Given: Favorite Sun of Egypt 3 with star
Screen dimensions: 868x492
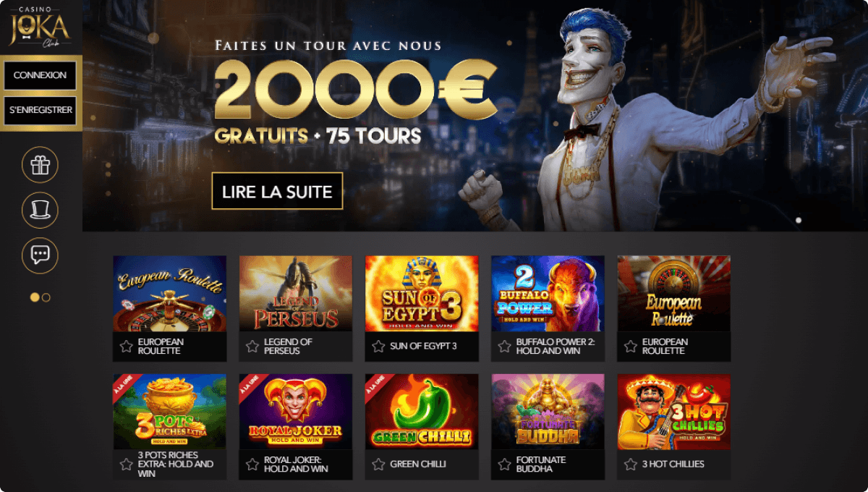Looking at the screenshot, I should [378, 347].
